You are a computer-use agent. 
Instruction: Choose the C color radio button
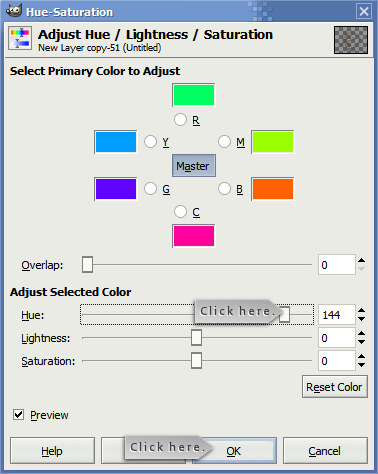(x=180, y=212)
